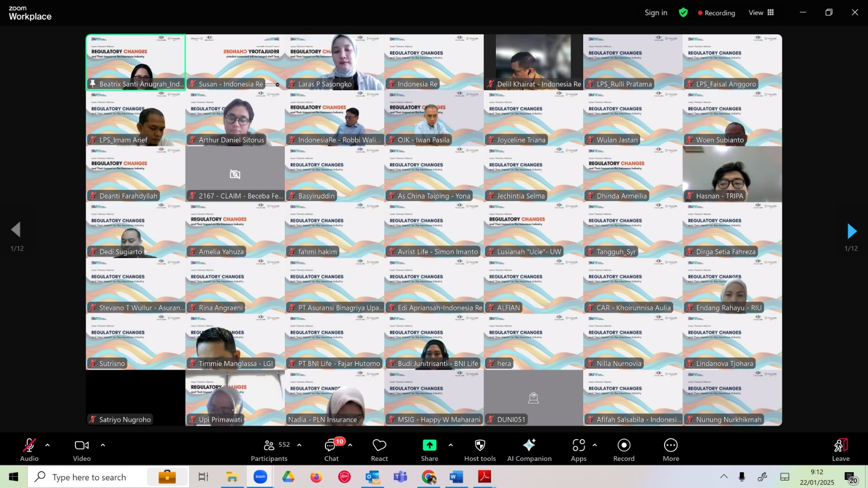
Task: Start screen sharing with Share button
Action: [x=430, y=450]
